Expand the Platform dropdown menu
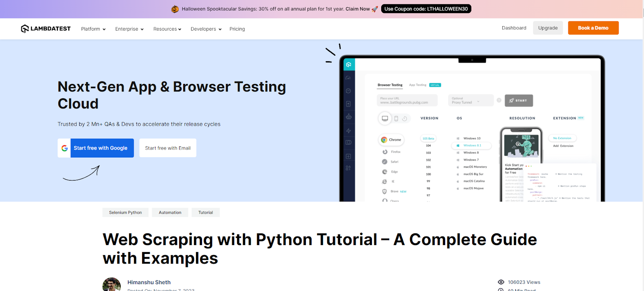This screenshot has height=291, width=644. click(93, 29)
